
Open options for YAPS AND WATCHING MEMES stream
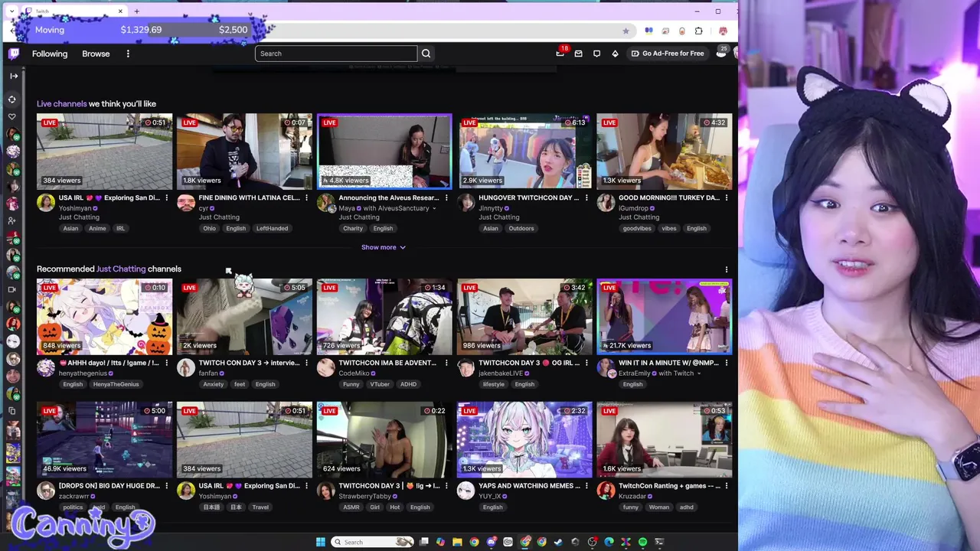click(x=586, y=486)
